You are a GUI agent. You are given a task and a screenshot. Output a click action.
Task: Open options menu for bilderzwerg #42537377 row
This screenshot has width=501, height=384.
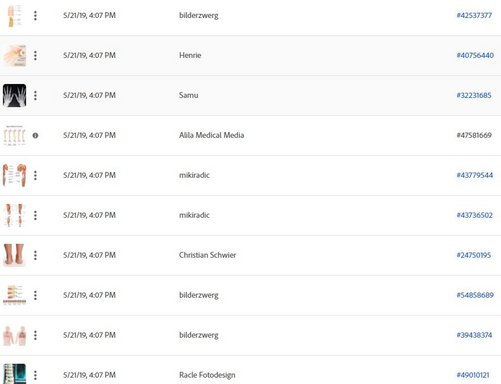tap(35, 15)
